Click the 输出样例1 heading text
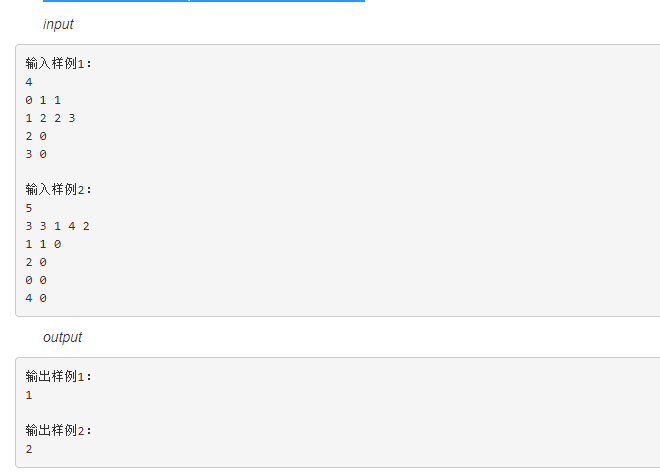The image size is (660, 475). (x=58, y=377)
